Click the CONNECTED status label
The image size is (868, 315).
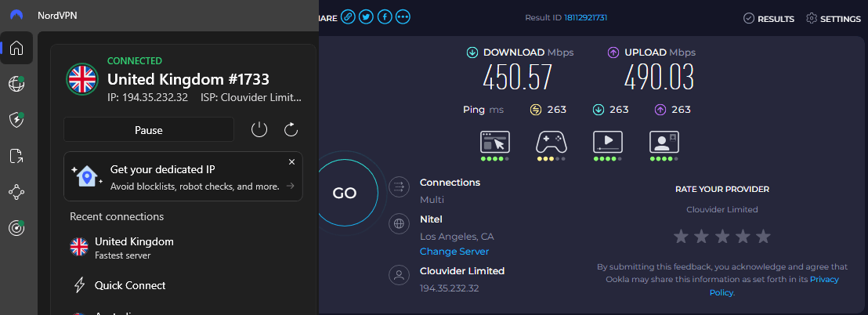(135, 61)
